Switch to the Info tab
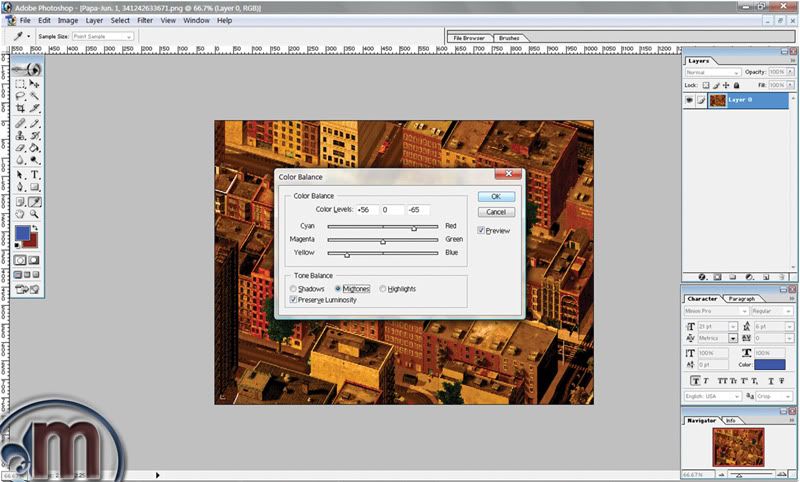800x482 pixels. [731, 421]
